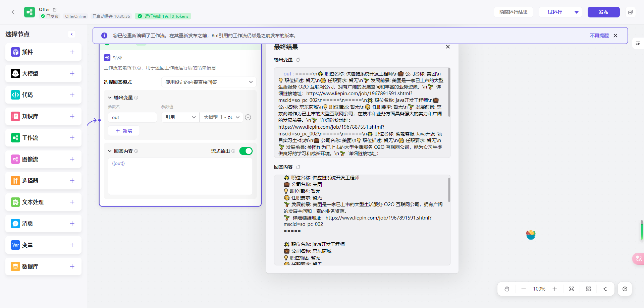Show the 回答内容 info tooltip

[x=136, y=151]
